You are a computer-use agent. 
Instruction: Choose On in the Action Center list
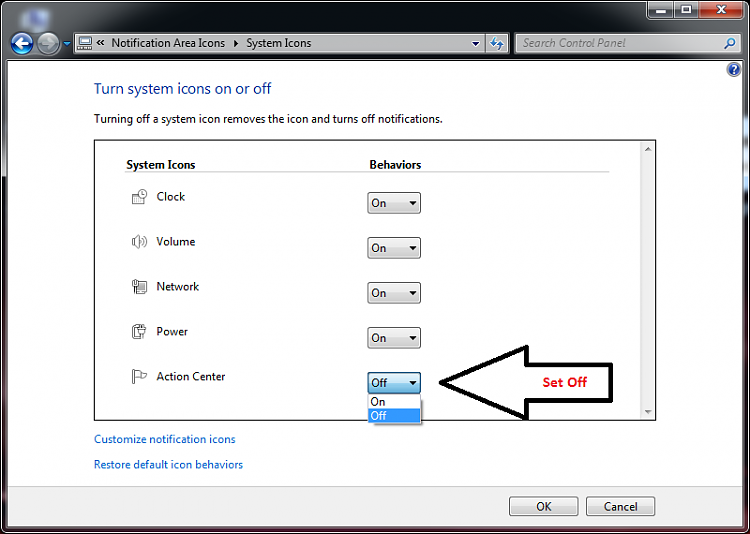click(394, 401)
